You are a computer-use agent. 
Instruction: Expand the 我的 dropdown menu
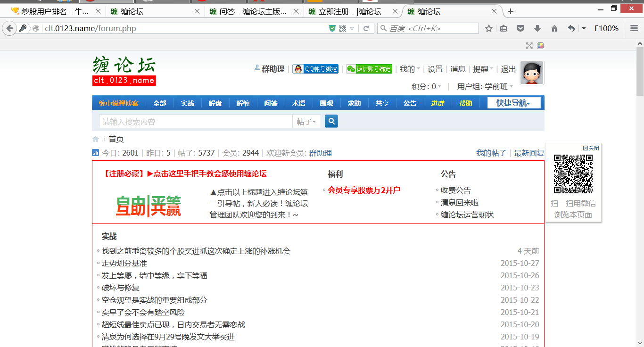click(409, 69)
